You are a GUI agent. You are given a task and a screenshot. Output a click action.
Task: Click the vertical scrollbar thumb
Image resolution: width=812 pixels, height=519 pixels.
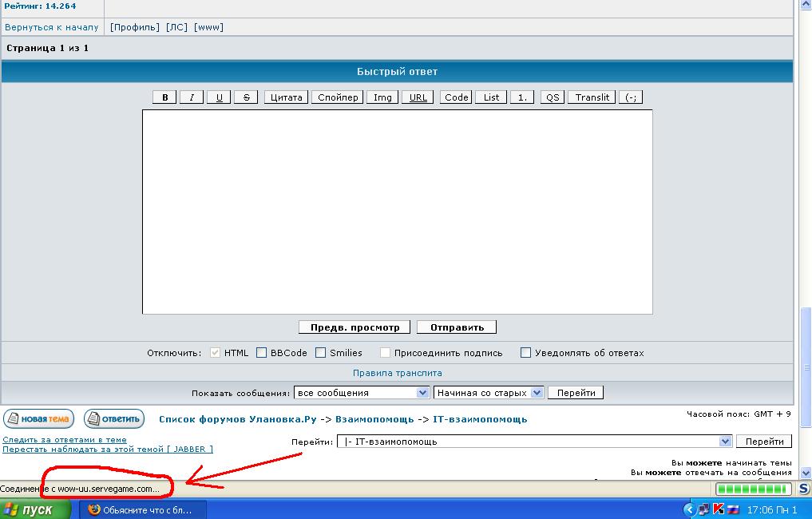806,368
